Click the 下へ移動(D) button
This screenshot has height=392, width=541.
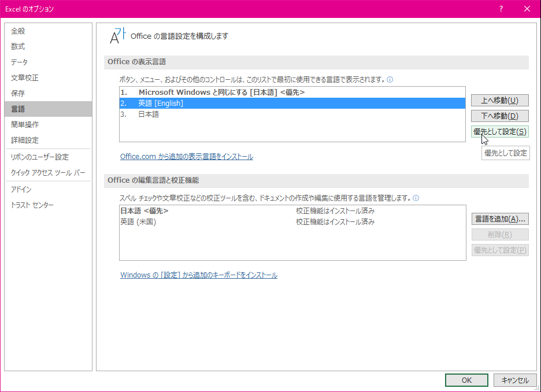[499, 116]
